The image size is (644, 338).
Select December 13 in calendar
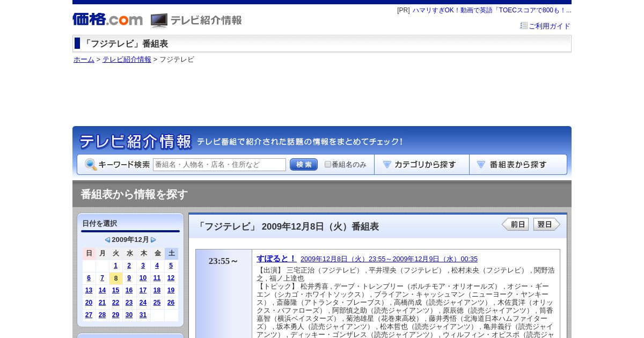tap(89, 290)
